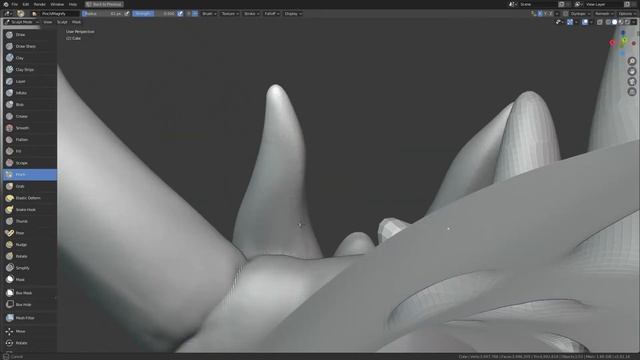Viewport: 640px width, 360px height.
Task: Select the Rotate tool below Move
Action: point(29,343)
